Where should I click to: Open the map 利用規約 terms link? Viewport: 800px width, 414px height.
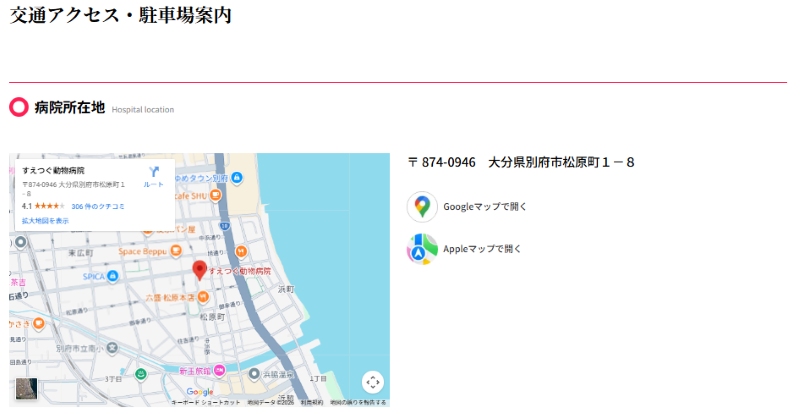pos(311,402)
